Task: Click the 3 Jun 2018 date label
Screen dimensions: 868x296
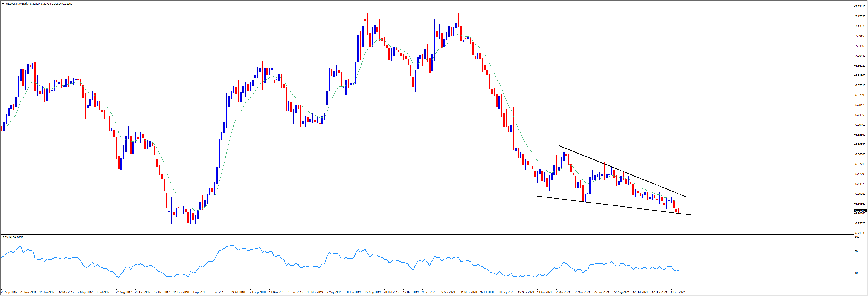Action: (x=218, y=292)
